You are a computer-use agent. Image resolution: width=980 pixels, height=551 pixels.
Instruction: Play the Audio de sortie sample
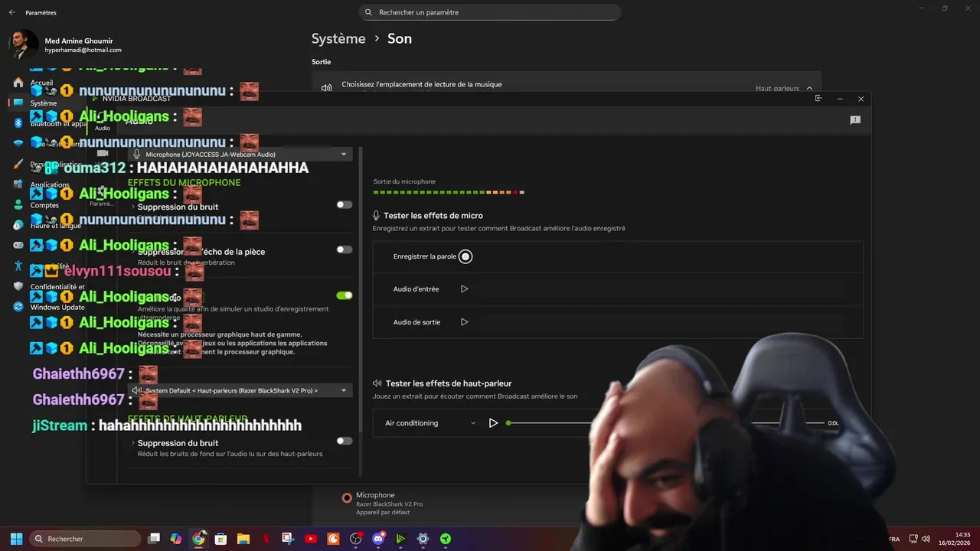[464, 322]
